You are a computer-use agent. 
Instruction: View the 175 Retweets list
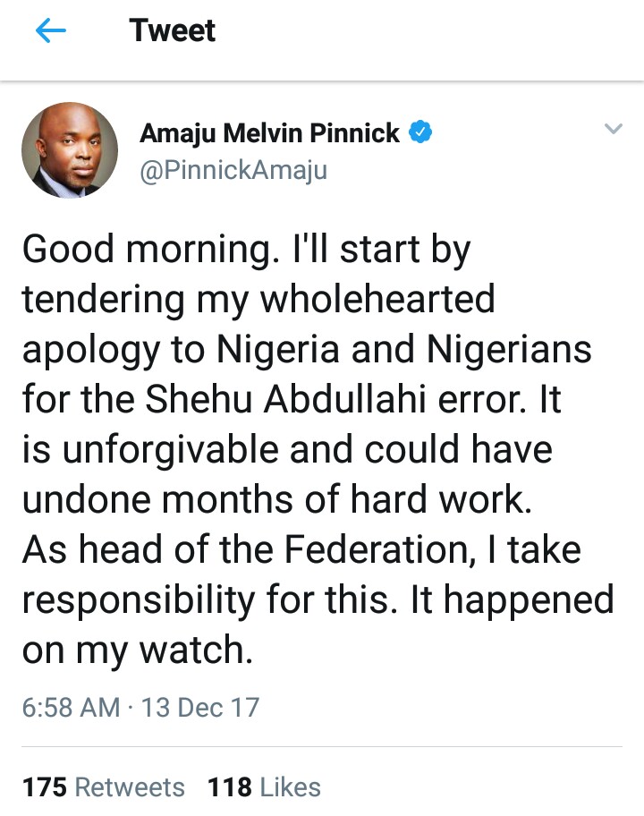pos(104,787)
